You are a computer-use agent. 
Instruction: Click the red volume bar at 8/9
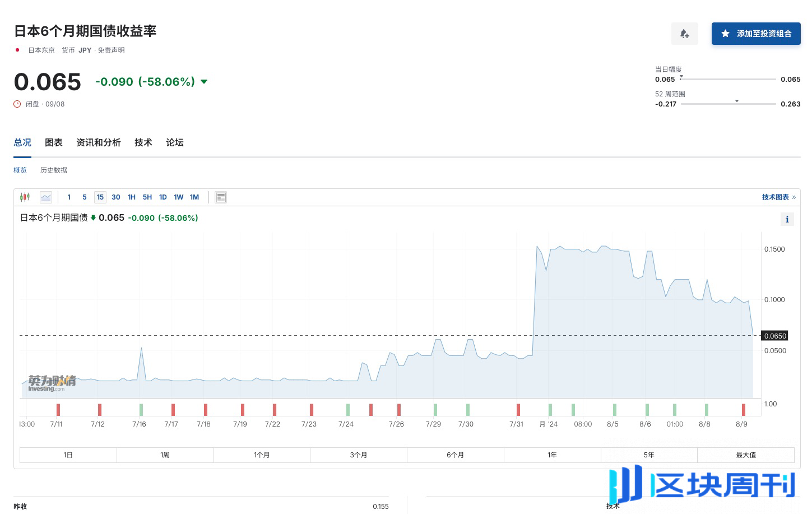coord(744,410)
